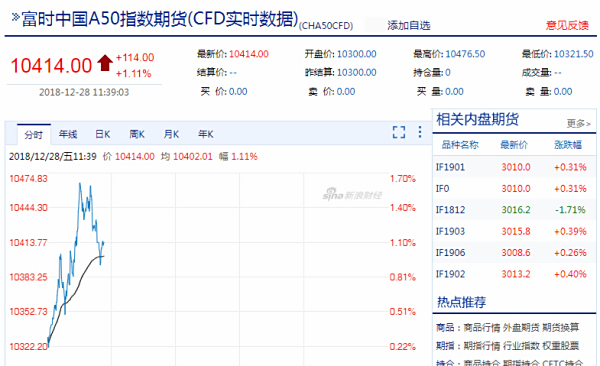Open fullscreen chart view icon

click(399, 132)
